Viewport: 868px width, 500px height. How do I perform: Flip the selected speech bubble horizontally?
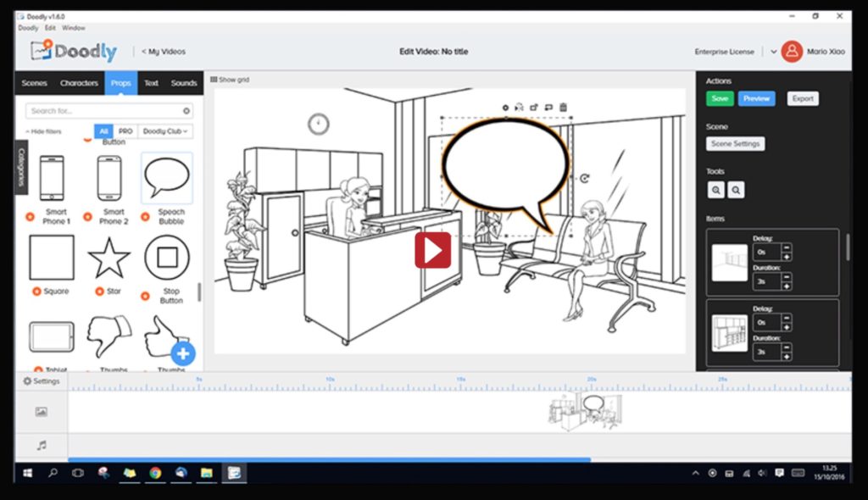[520, 108]
